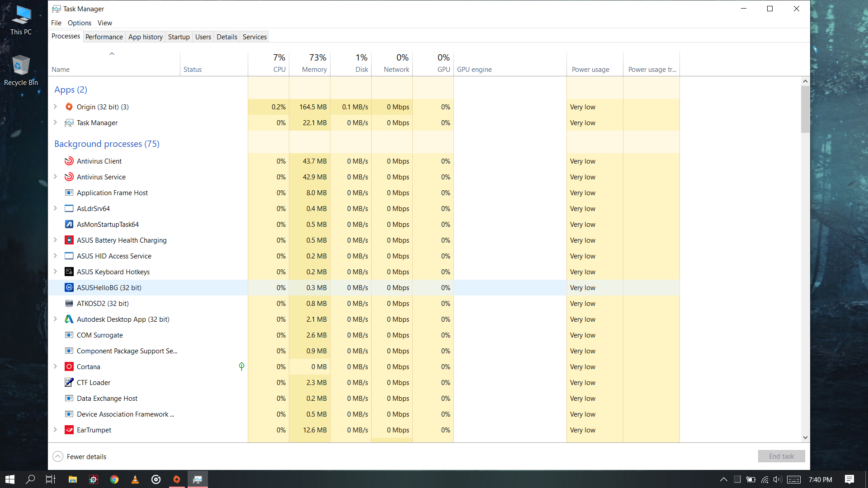Image resolution: width=868 pixels, height=488 pixels.
Task: Open Chrome from the taskbar
Action: [114, 479]
